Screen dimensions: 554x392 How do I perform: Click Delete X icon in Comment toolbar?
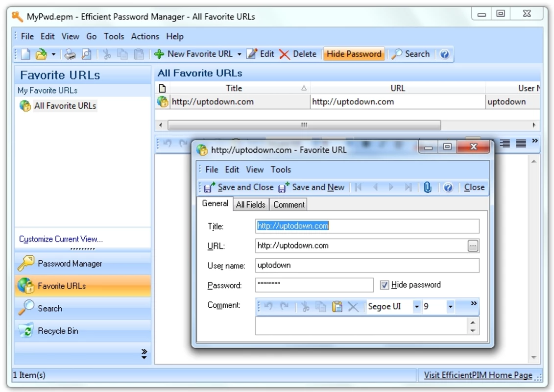click(x=353, y=306)
